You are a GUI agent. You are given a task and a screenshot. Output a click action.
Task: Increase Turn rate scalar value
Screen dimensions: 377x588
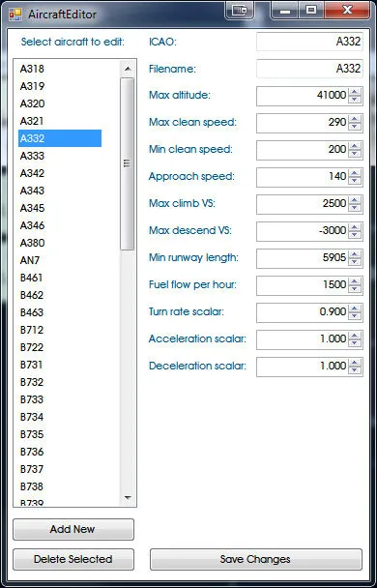[x=355, y=309]
